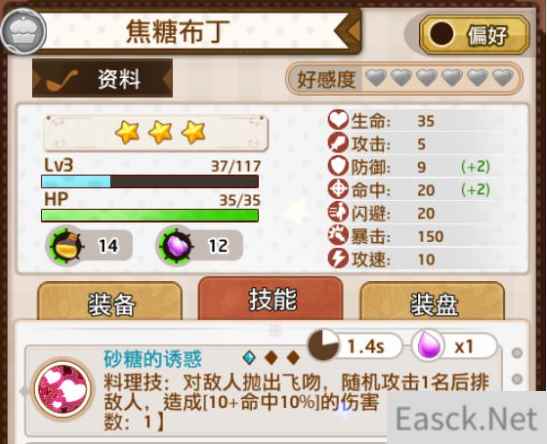Tap the 砂糖的诱惑 skill icon

click(63, 389)
